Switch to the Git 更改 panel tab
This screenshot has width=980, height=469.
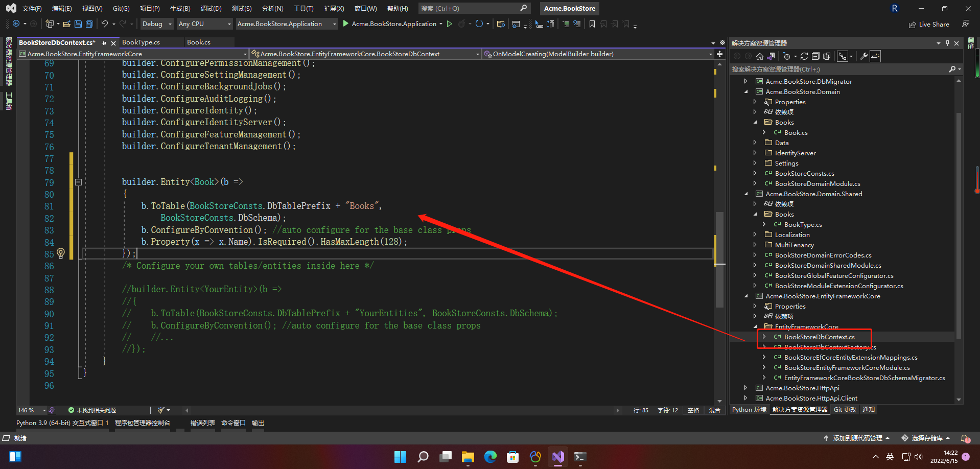point(845,410)
